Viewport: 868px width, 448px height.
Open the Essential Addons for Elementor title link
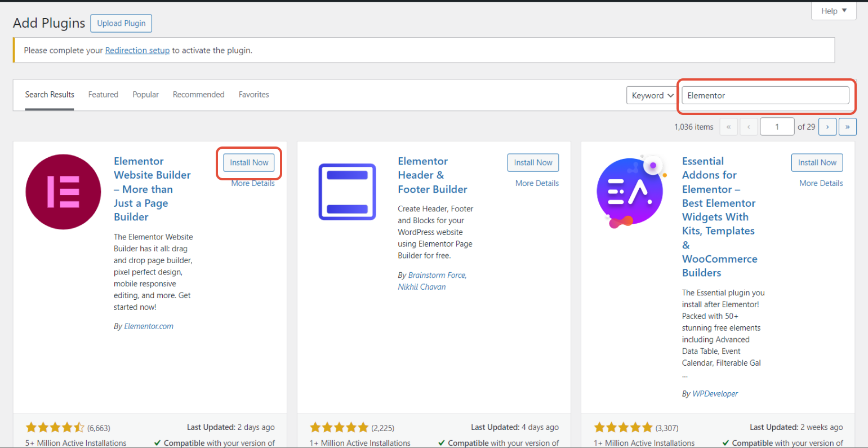pyautogui.click(x=719, y=217)
